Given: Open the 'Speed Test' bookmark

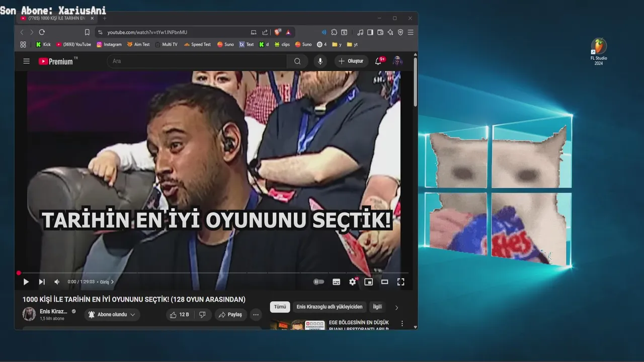Looking at the screenshot, I should [x=197, y=44].
